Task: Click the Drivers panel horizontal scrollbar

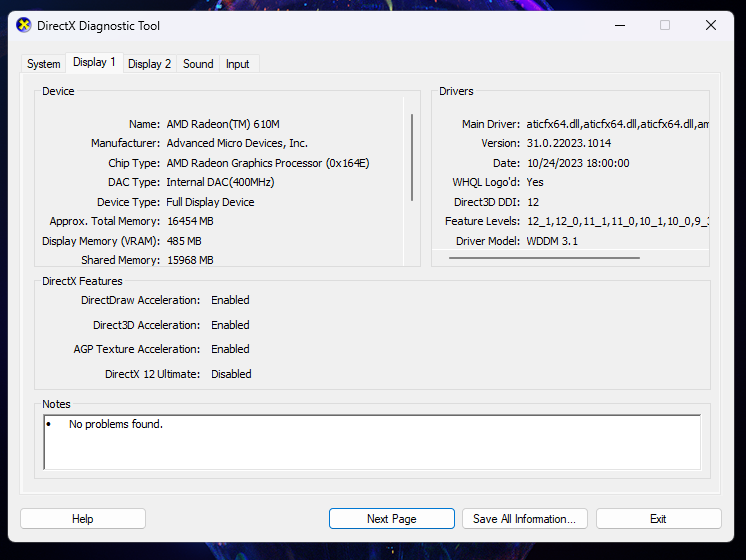Action: 544,258
